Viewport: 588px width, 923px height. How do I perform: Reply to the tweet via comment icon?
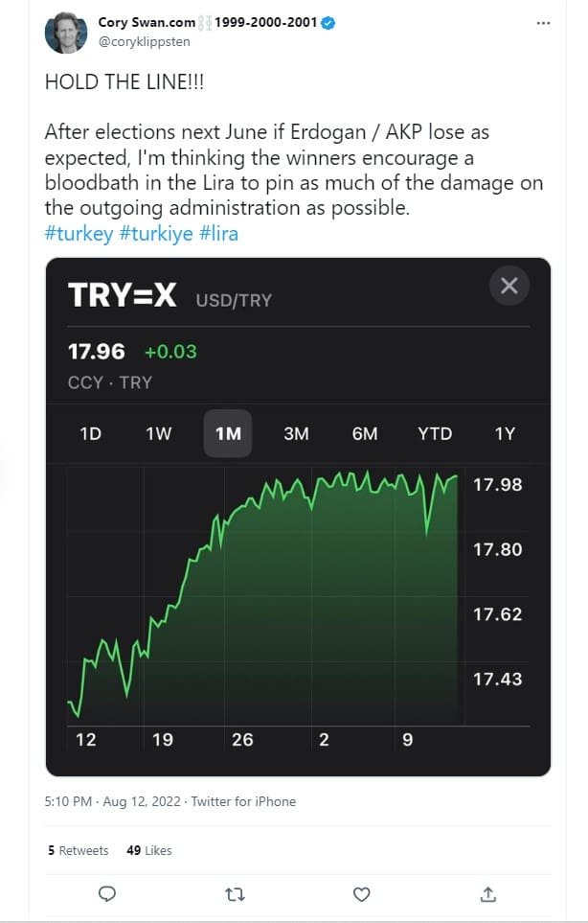coord(107,893)
